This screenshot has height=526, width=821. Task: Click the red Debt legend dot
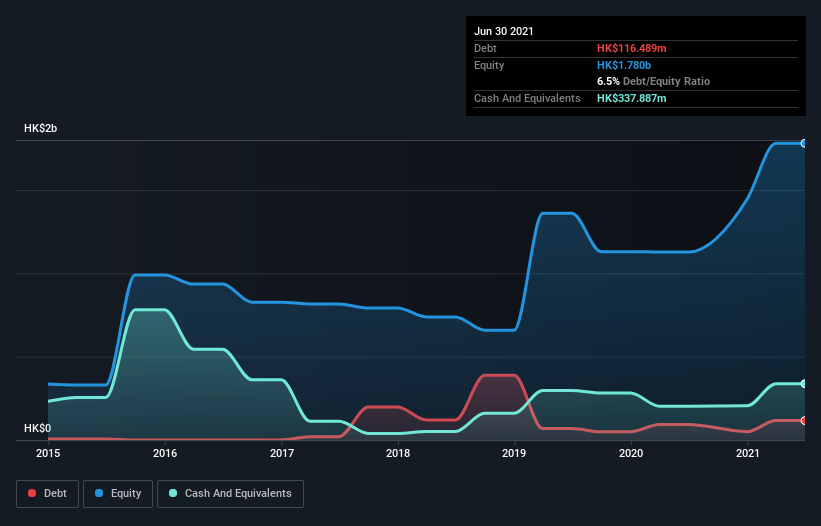(32, 493)
